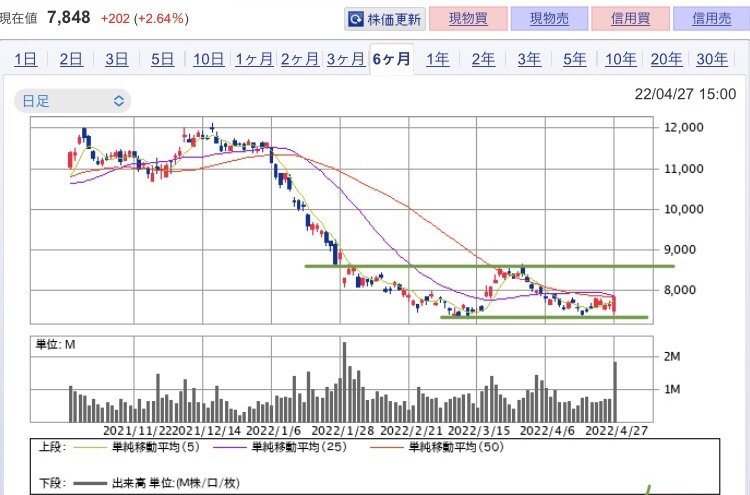Select the 2ヶ月 chart range

point(300,59)
